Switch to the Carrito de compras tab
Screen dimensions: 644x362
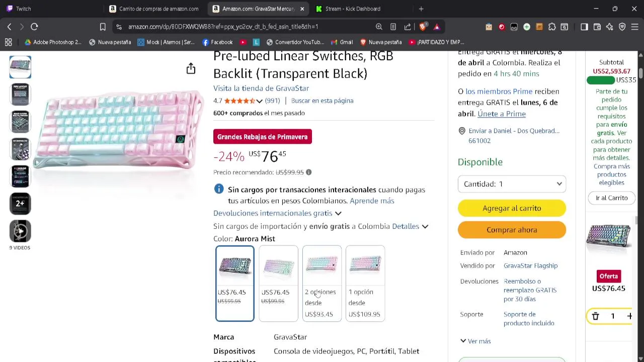(x=154, y=9)
